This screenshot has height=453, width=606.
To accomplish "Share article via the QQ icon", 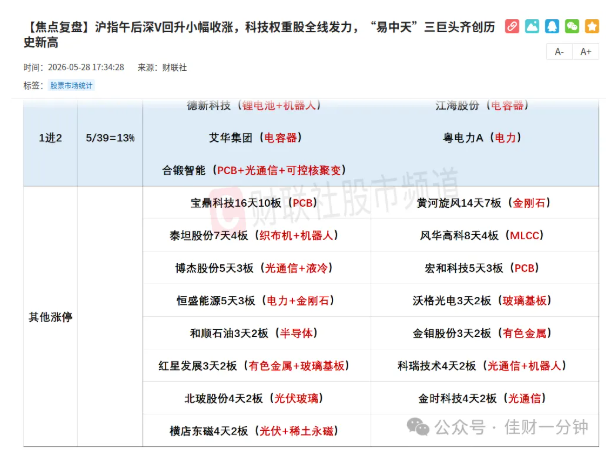I will [552, 26].
